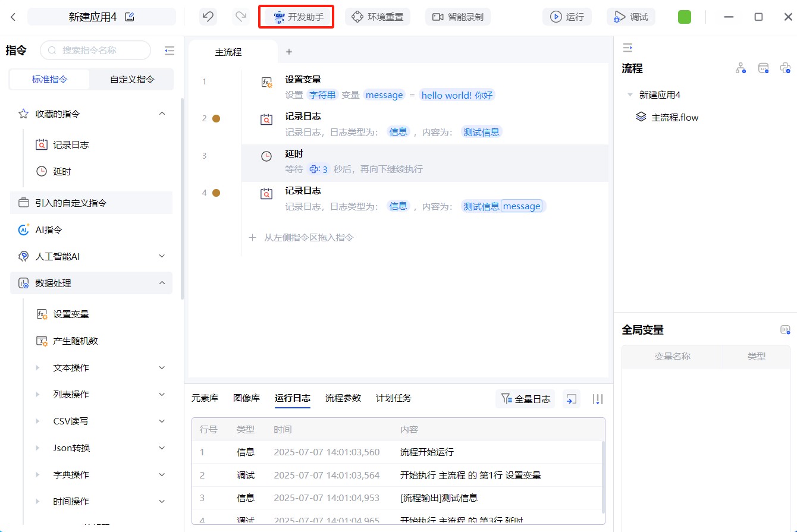Image resolution: width=797 pixels, height=532 pixels.
Task: Expand the 文本操作 group
Action: pyautogui.click(x=162, y=368)
